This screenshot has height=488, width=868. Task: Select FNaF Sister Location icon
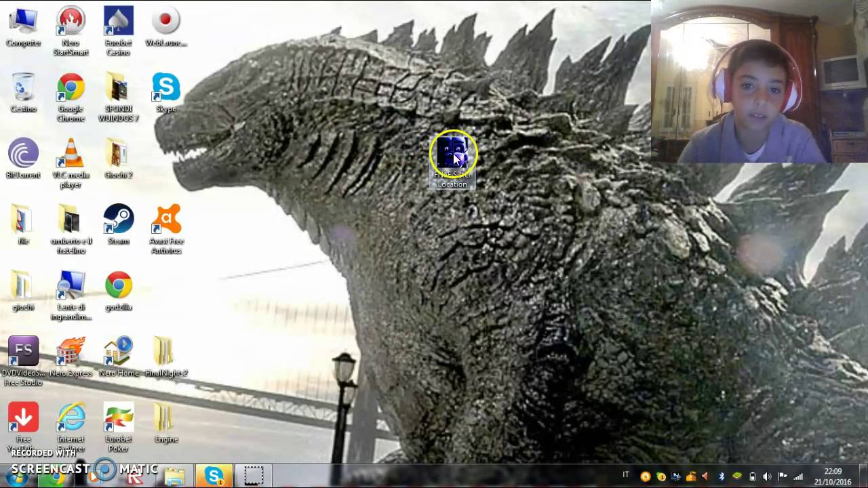[452, 161]
